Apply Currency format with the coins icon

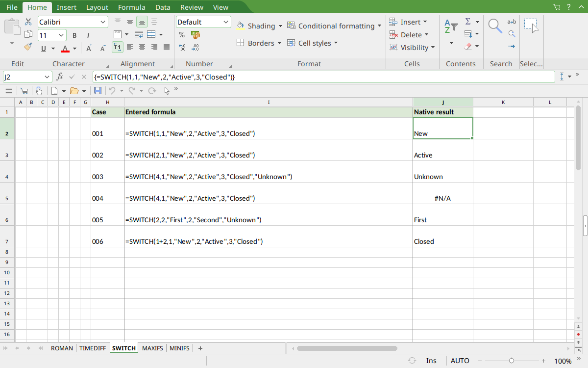tap(196, 35)
